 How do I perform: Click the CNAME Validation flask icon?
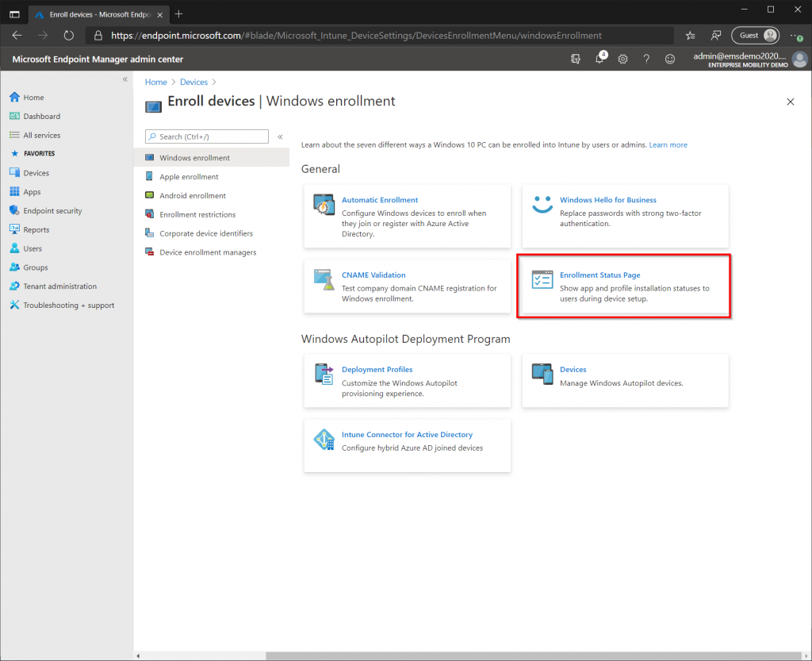pyautogui.click(x=324, y=280)
